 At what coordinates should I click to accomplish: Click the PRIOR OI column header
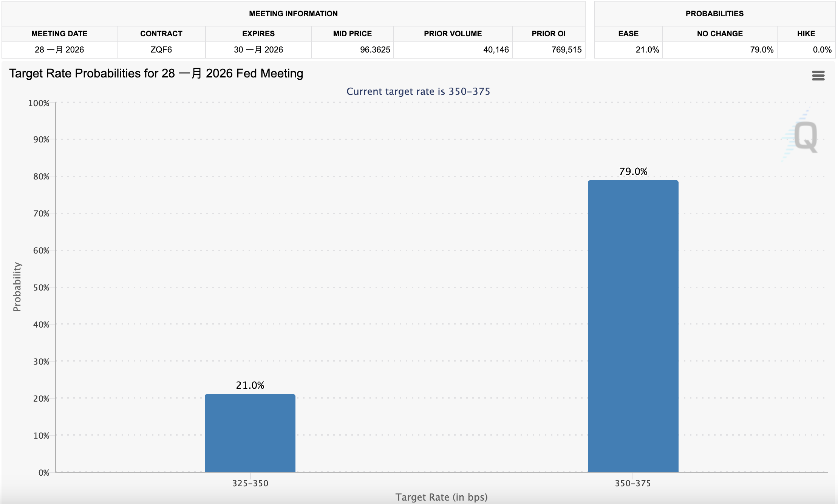click(x=548, y=34)
